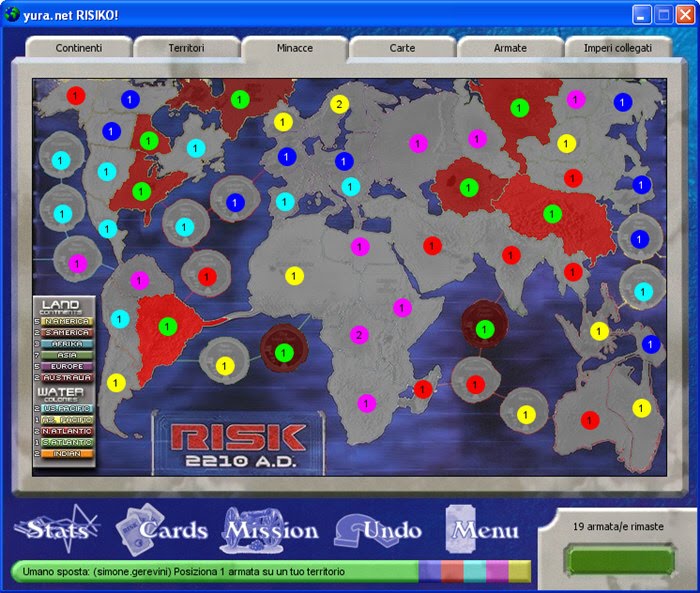Screen dimensions: 700x593
Task: Click the red player swatch in status bar
Action: click(x=452, y=572)
